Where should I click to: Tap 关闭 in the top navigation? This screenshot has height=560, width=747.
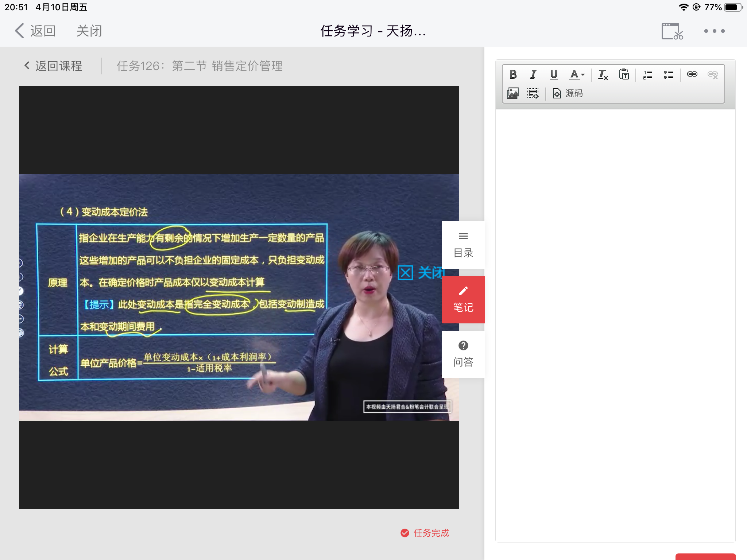89,31
